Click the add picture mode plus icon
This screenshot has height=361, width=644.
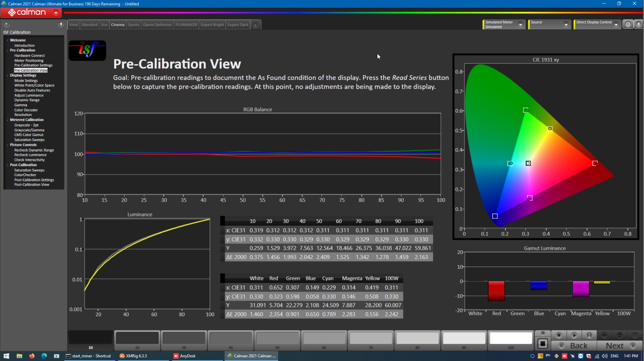[255, 25]
